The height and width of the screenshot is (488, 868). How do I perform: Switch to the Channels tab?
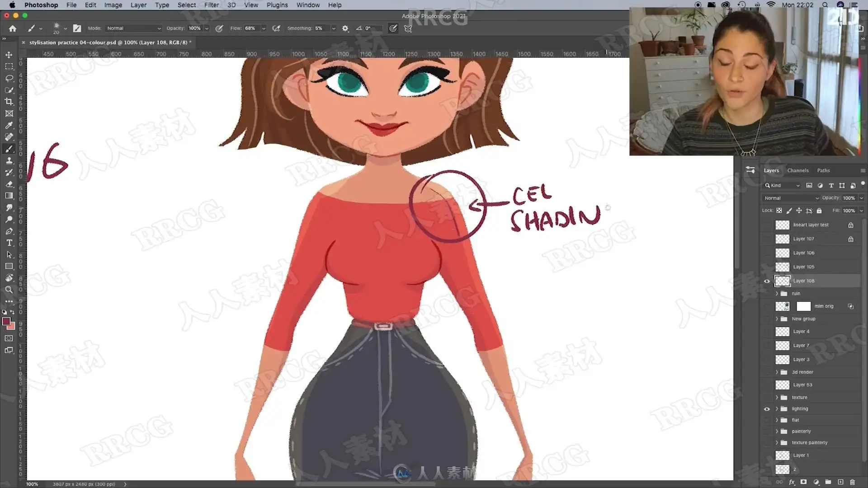click(x=797, y=170)
